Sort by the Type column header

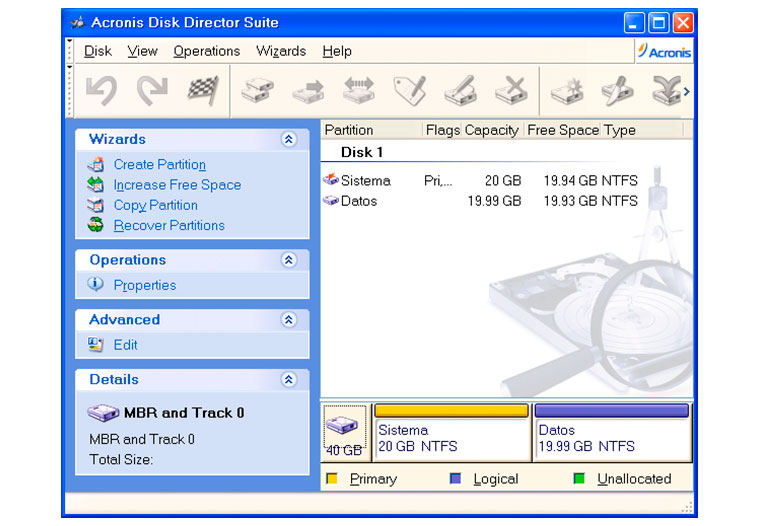pyautogui.click(x=643, y=130)
